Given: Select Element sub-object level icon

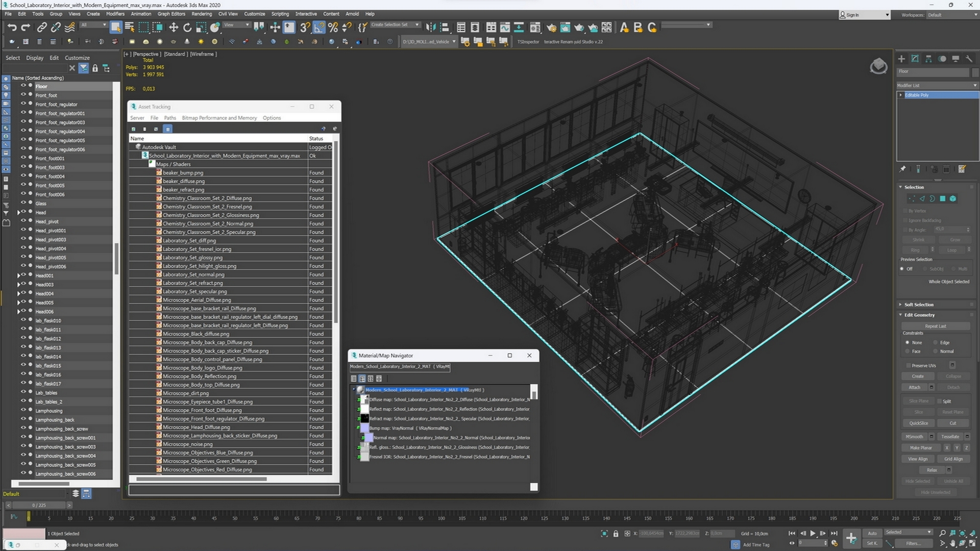Looking at the screenshot, I should tap(953, 199).
